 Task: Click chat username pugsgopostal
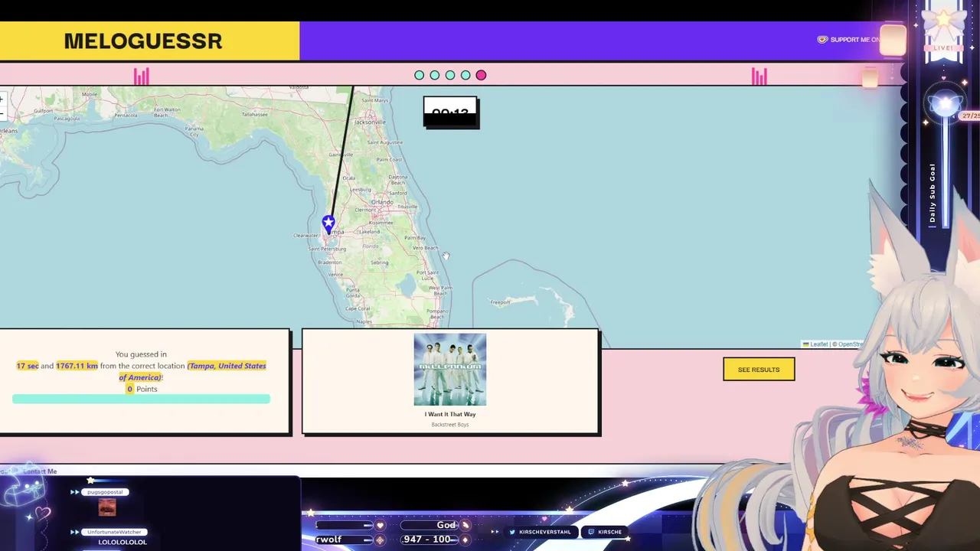tap(106, 492)
